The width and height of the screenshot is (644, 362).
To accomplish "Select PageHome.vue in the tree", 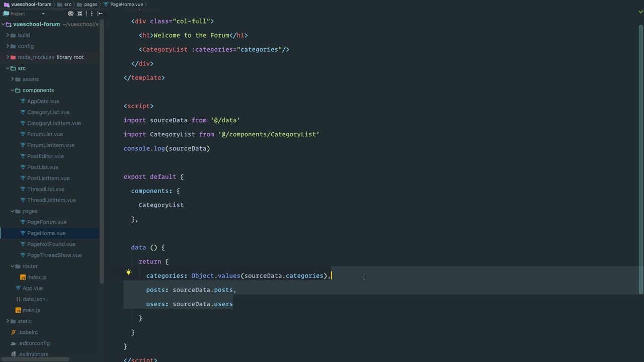I will pos(46,233).
